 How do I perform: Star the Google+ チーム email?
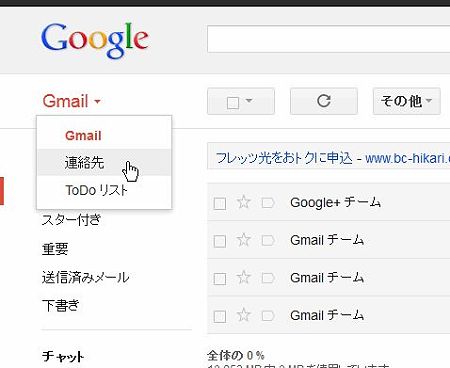pyautogui.click(x=244, y=202)
